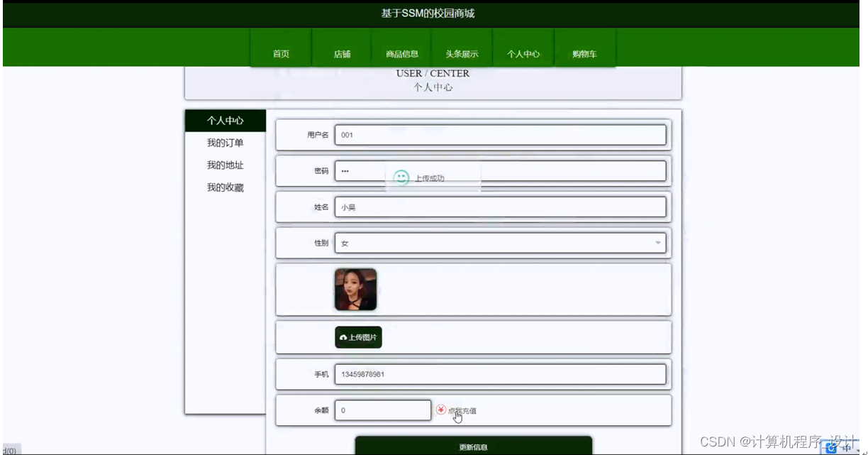The width and height of the screenshot is (868, 455).
Task: Open the 购物车 tab
Action: 584,48
